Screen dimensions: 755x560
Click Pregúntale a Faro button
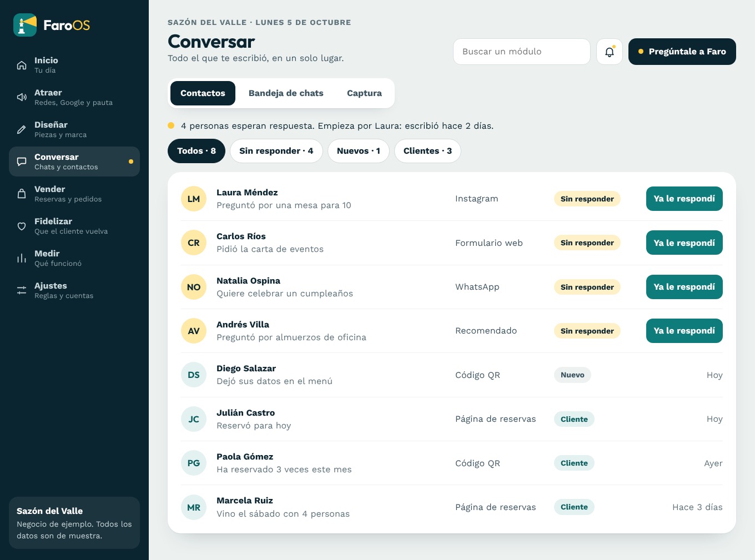pyautogui.click(x=682, y=52)
